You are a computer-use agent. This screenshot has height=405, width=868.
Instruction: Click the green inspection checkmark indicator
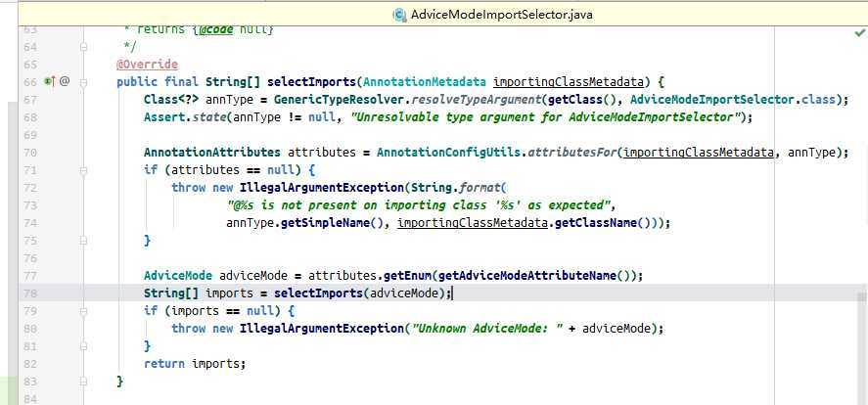pos(860,33)
